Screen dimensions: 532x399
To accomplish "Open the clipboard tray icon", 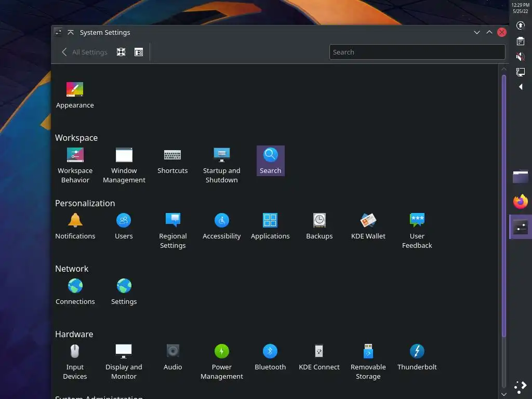I will click(x=521, y=41).
